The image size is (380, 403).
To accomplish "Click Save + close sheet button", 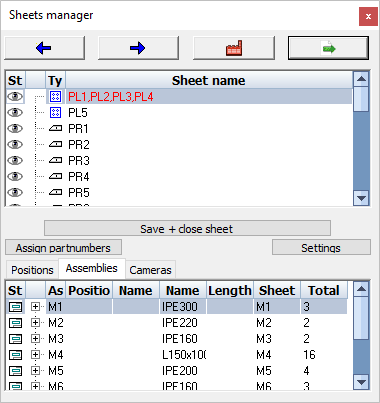I will click(187, 229).
